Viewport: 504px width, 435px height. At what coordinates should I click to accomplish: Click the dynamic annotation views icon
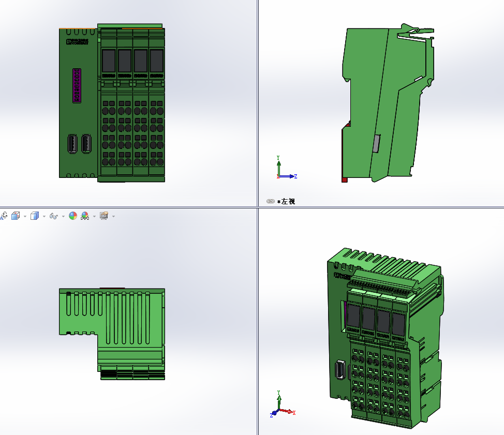pos(3,216)
